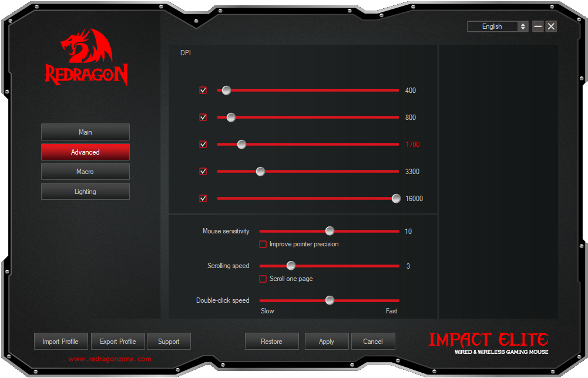Disable the 1700 DPI level checkbox
The width and height of the screenshot is (588, 378).
pos(203,144)
